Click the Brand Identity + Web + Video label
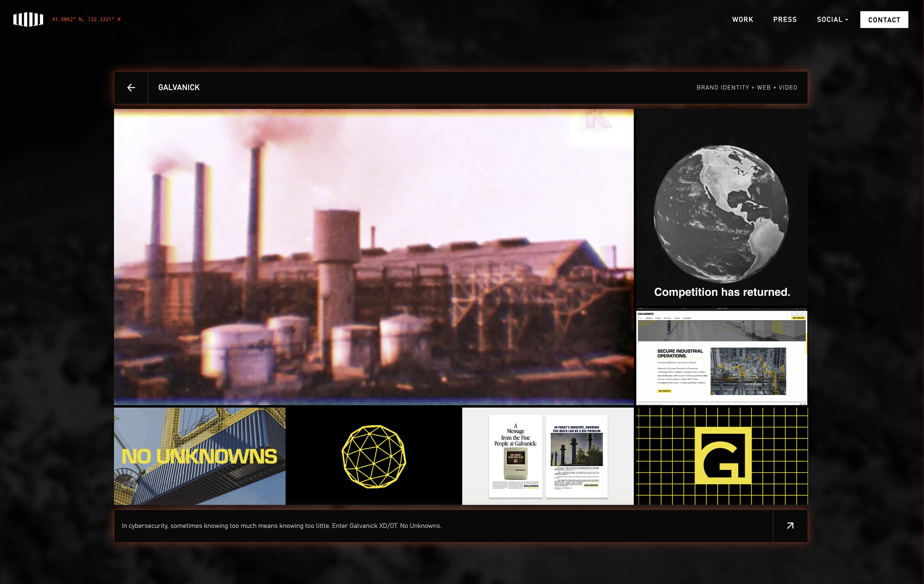Viewport: 924px width, 584px height. coord(746,88)
